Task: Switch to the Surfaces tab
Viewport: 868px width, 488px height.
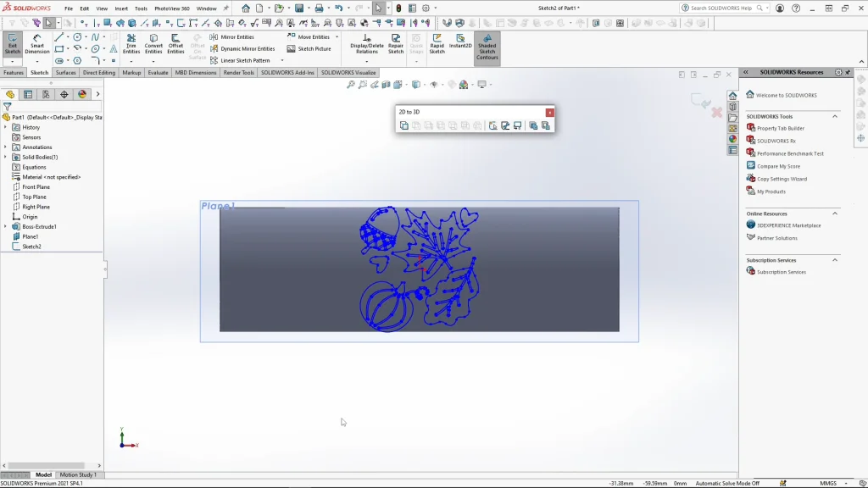Action: [65, 73]
